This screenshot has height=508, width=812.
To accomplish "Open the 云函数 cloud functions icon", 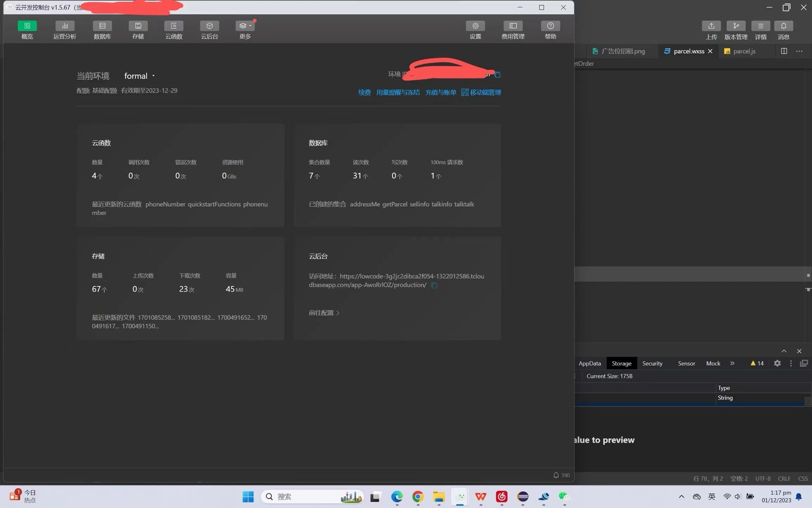I will (174, 26).
